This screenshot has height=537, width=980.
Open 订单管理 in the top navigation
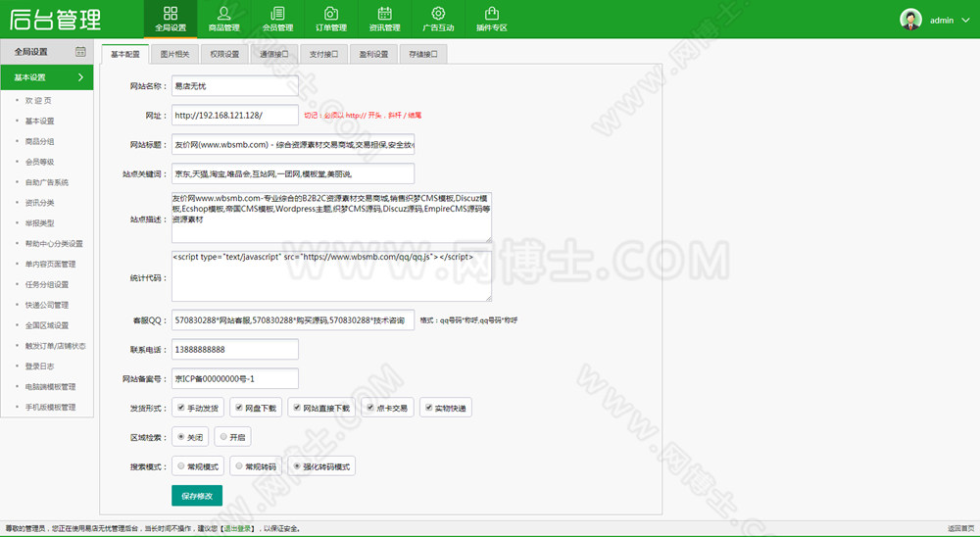tap(331, 20)
